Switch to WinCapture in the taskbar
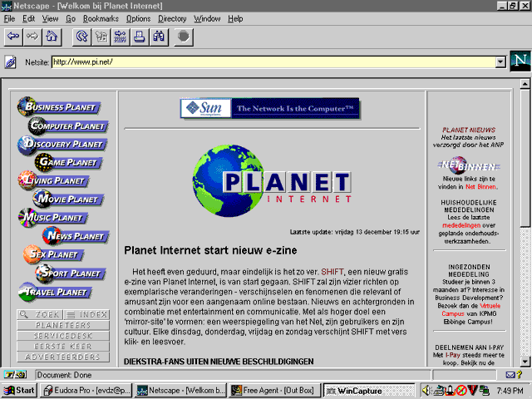The image size is (532, 399). [x=369, y=391]
